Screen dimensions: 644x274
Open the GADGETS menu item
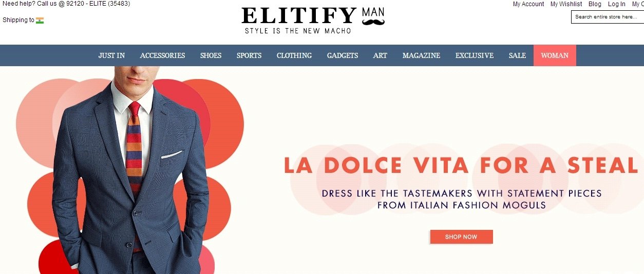coord(343,55)
